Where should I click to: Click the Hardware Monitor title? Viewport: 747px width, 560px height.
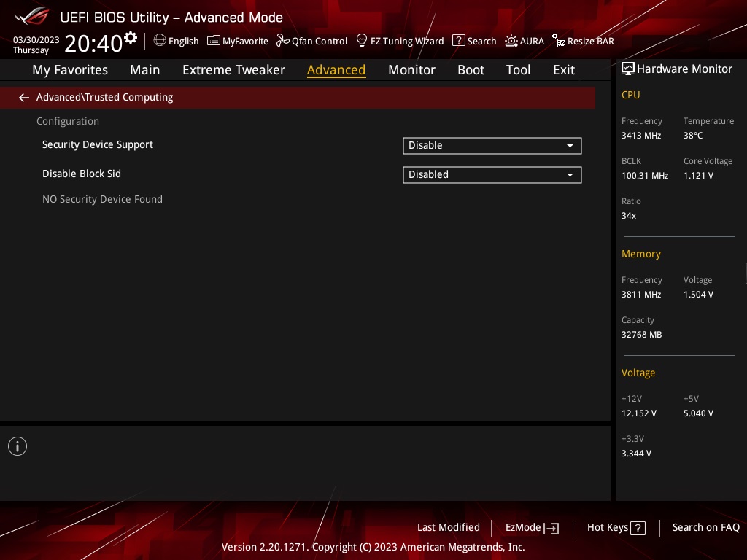click(x=684, y=69)
